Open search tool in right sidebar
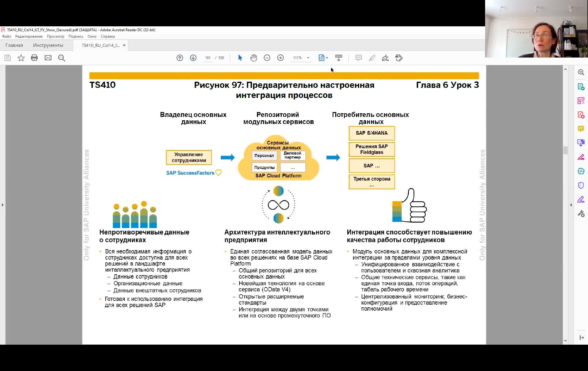 pos(581,72)
